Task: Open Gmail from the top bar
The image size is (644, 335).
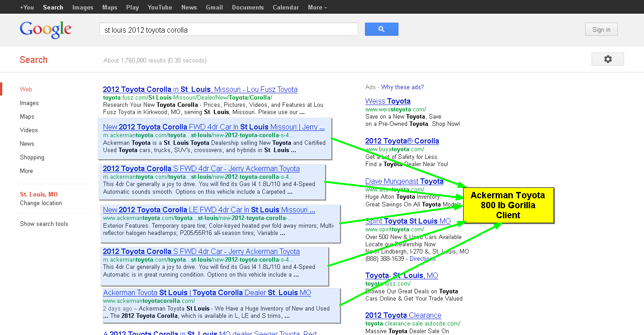Action: pos(214,7)
